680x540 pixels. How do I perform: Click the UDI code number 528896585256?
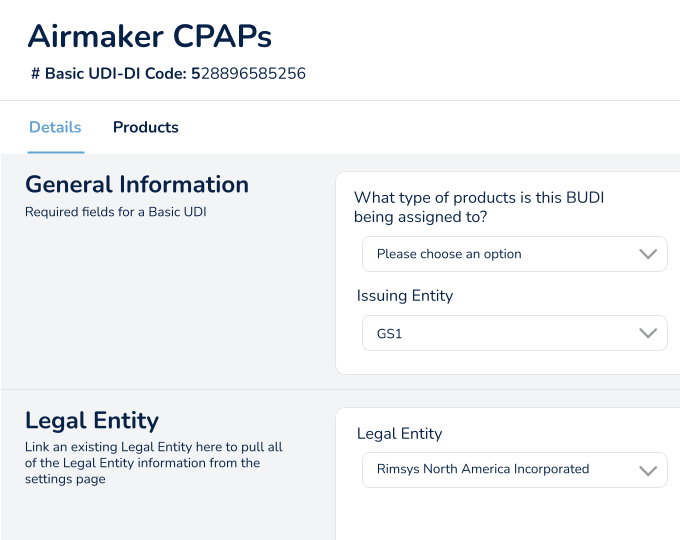pyautogui.click(x=252, y=74)
